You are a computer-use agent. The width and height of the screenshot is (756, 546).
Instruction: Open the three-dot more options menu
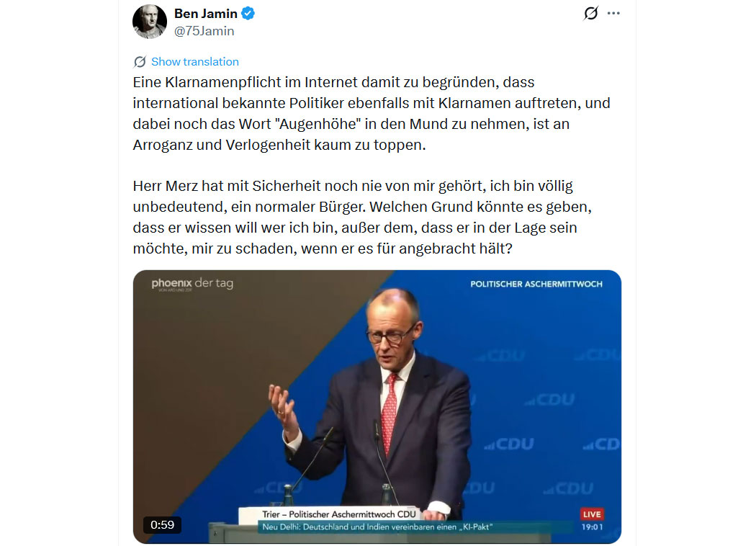pos(613,13)
